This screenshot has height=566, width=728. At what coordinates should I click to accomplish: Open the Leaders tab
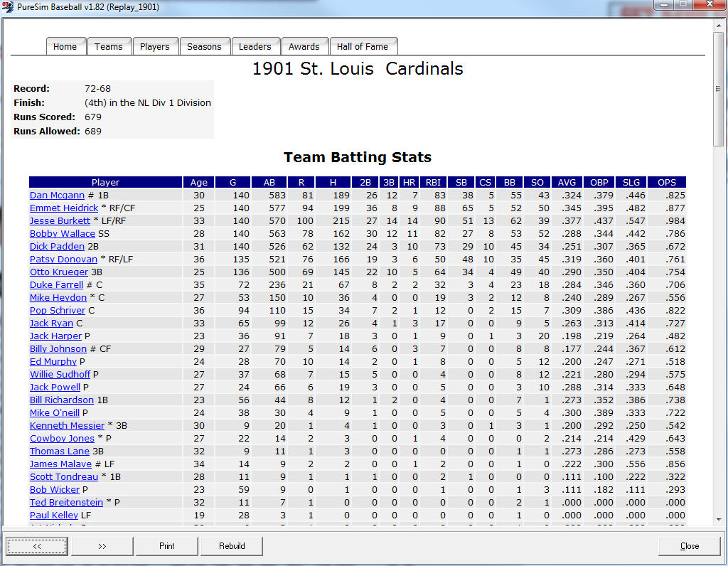pos(255,46)
